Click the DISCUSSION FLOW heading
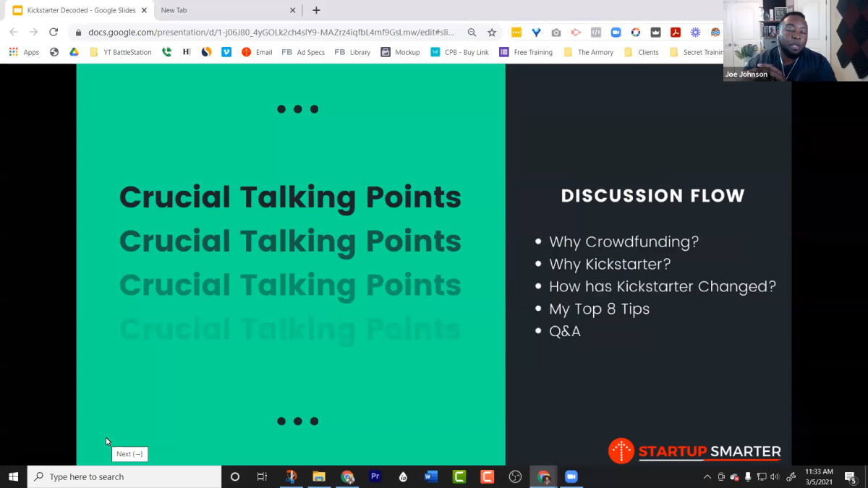The width and height of the screenshot is (868, 488). 652,196
